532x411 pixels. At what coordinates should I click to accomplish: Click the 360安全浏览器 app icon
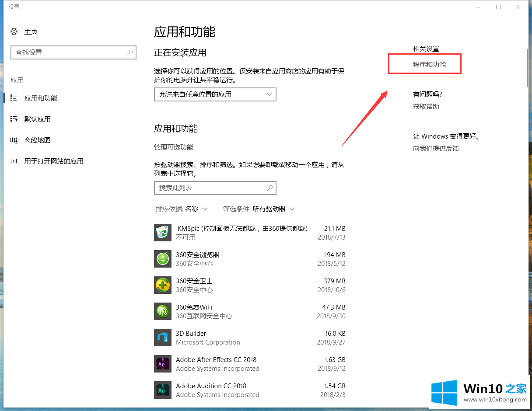[x=163, y=259]
